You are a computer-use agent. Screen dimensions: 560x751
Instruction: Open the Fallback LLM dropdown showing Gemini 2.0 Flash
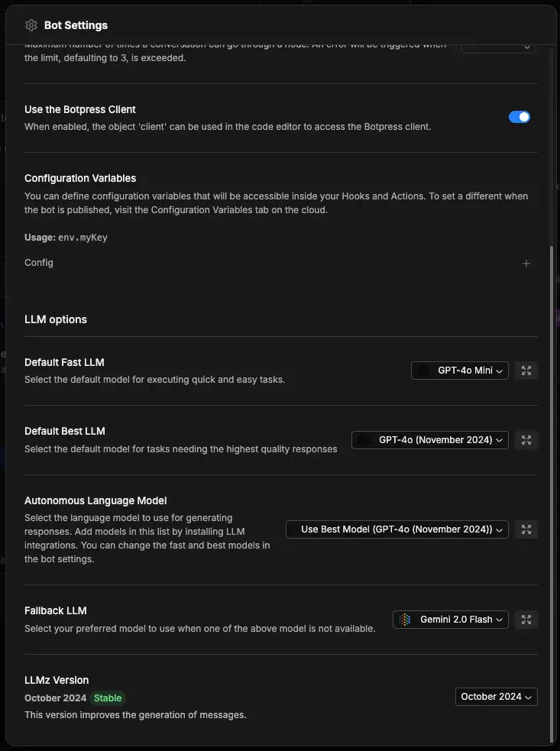450,620
